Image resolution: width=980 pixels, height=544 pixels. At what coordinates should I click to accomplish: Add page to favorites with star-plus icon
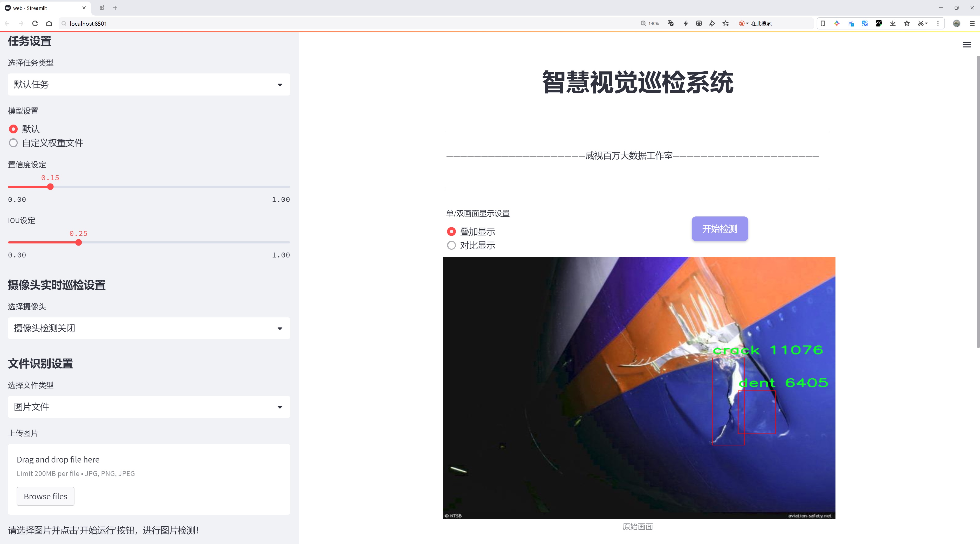(x=726, y=23)
